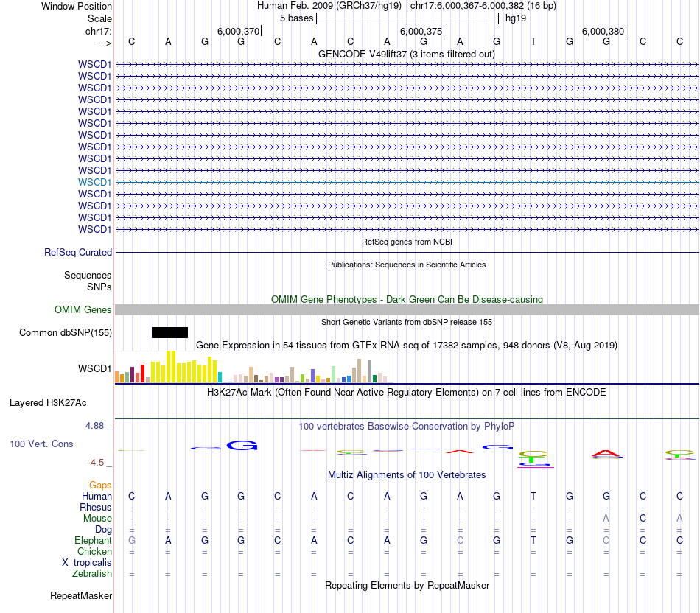The width and height of the screenshot is (700, 613).
Task: Click the 'hg19' text beside the scale bar
Action: pos(516,18)
